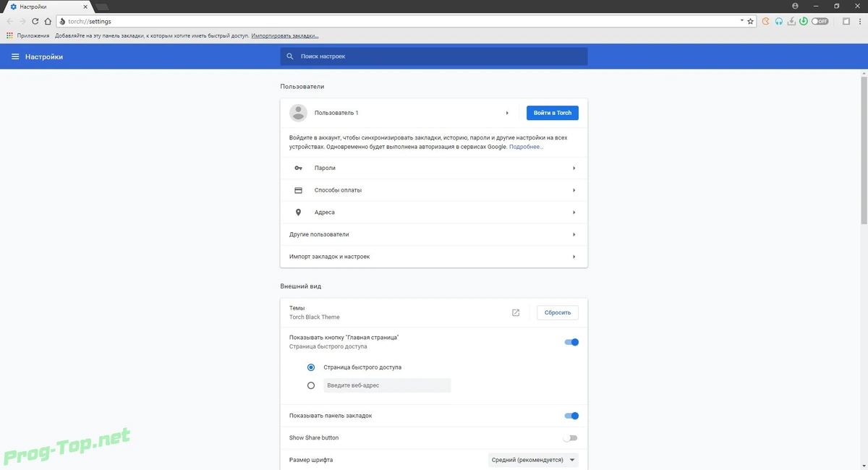
Task: Expand the Пароли row arrow
Action: pyautogui.click(x=574, y=168)
